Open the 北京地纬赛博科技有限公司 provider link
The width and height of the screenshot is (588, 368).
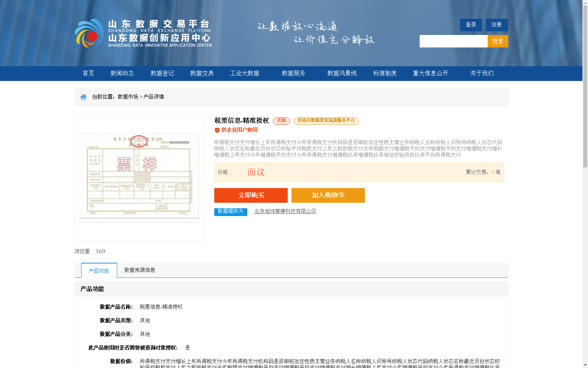(285, 211)
